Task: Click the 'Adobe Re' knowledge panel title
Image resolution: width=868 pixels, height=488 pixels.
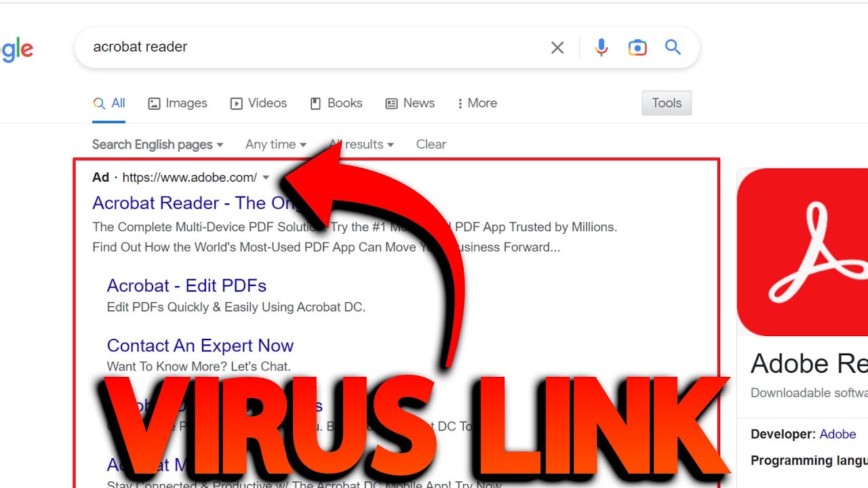Action: coord(809,364)
